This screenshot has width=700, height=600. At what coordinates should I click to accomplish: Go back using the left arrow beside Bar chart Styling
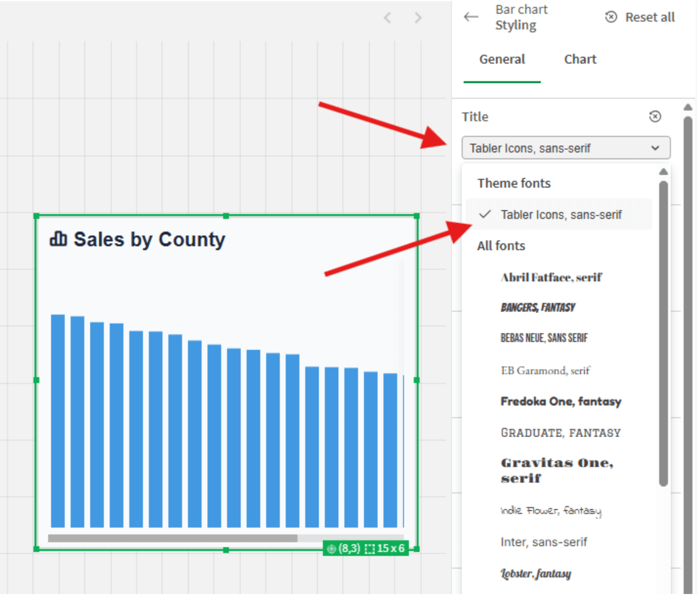(471, 16)
